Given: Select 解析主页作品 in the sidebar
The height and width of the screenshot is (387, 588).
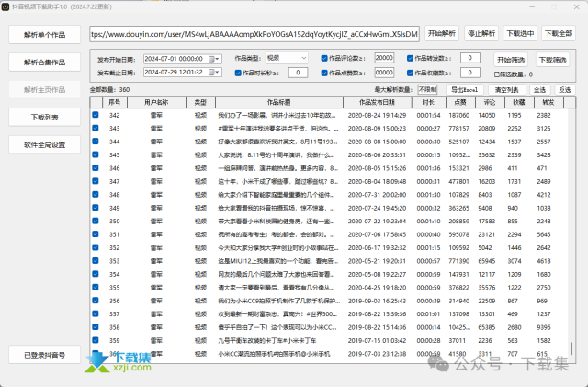Looking at the screenshot, I should pyautogui.click(x=45, y=90).
